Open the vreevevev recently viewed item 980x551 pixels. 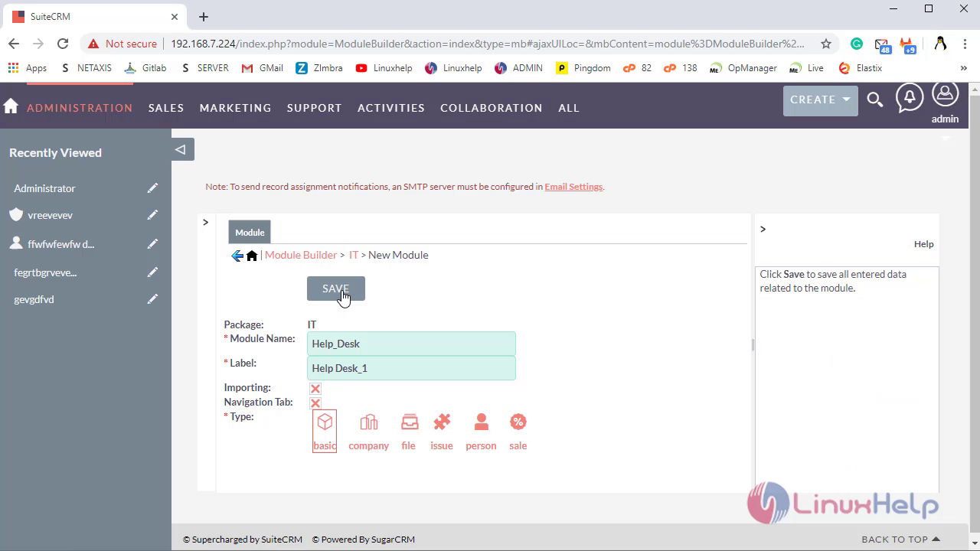50,215
